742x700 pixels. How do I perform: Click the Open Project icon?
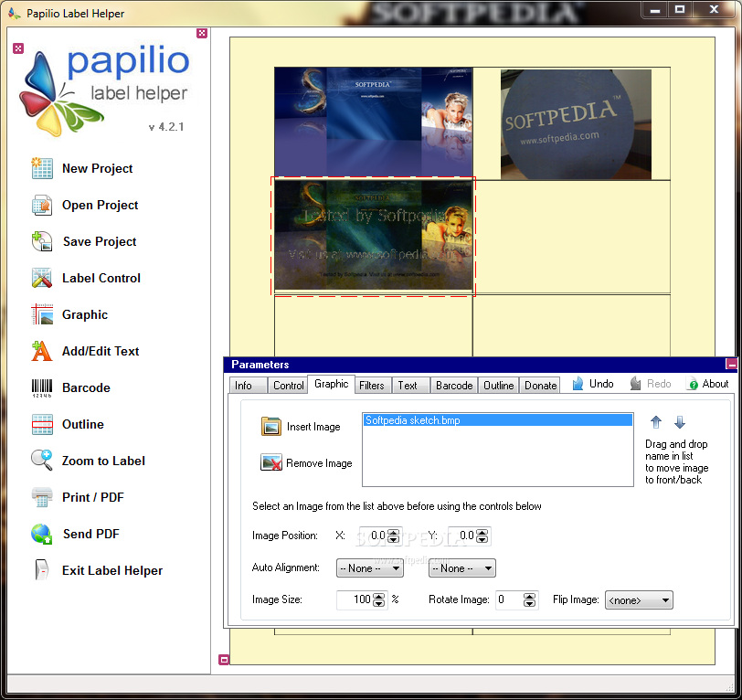[42, 205]
